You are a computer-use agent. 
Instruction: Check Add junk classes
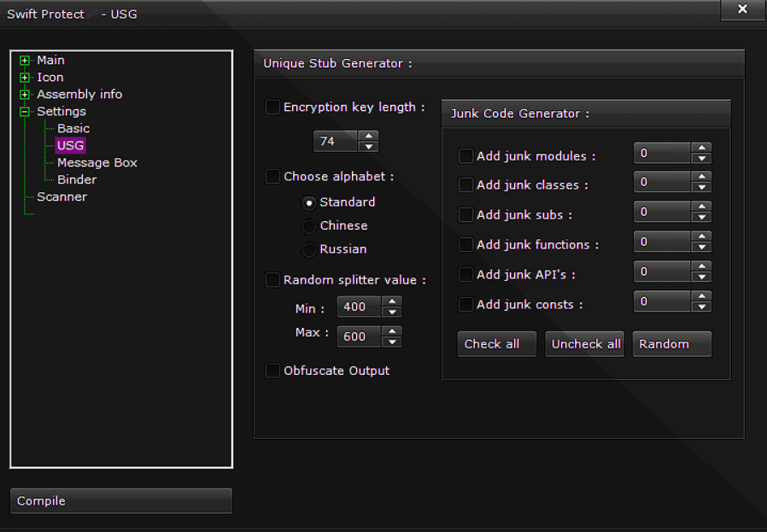(465, 184)
